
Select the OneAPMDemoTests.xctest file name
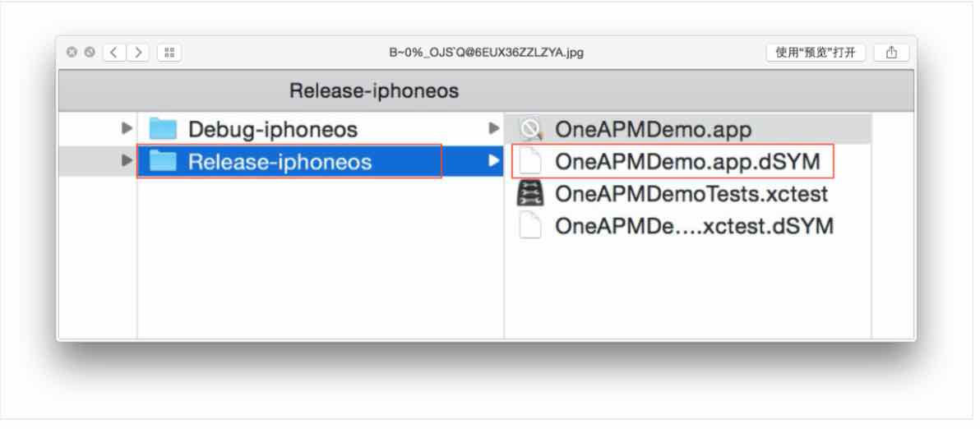[691, 194]
